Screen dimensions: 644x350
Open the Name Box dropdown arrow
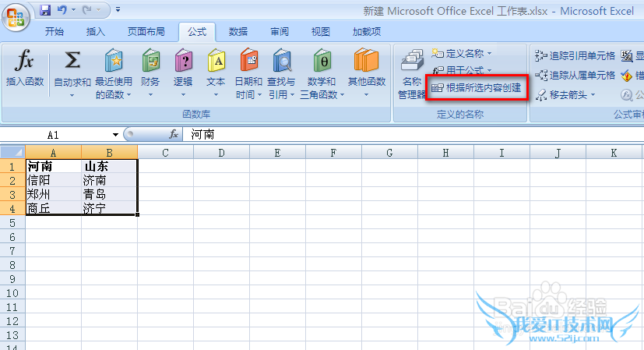coord(115,135)
